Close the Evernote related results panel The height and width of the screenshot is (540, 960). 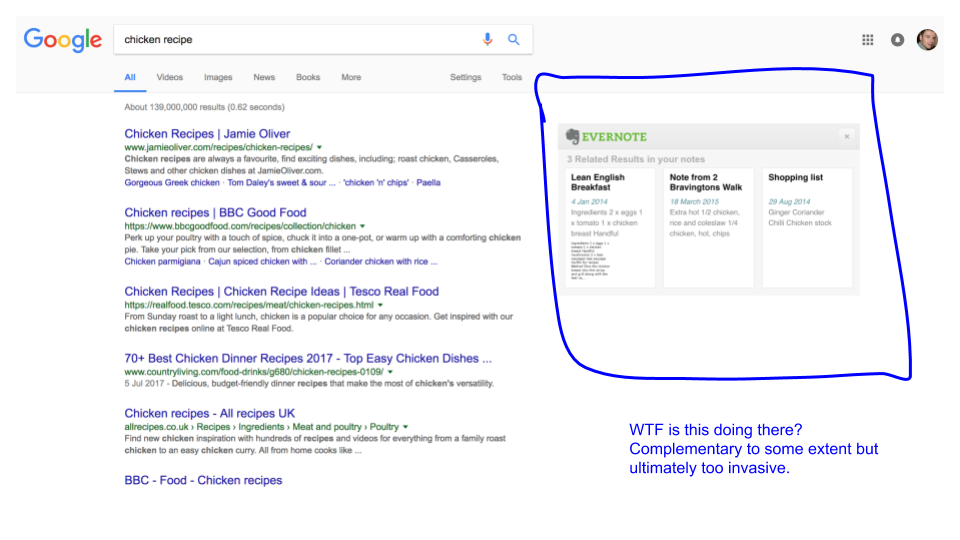coord(847,137)
